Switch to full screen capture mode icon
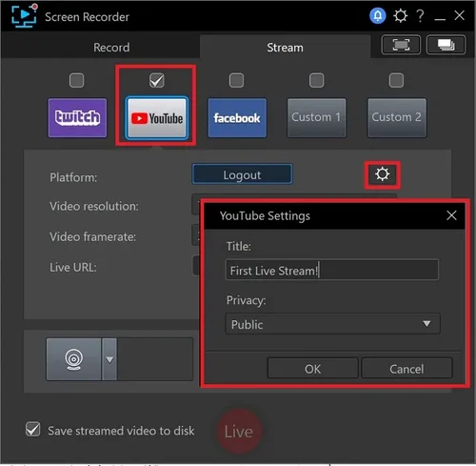Screen dimensions: 476x466 (x=401, y=45)
